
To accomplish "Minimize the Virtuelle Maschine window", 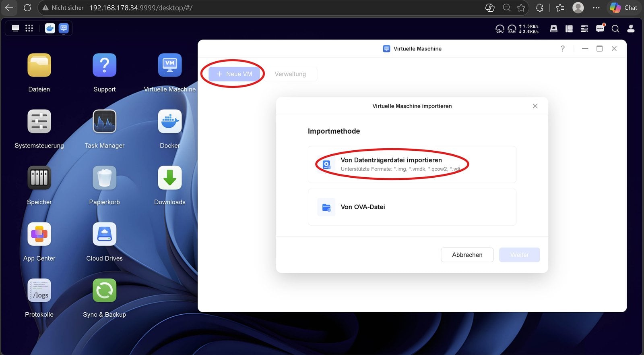I will coord(585,49).
